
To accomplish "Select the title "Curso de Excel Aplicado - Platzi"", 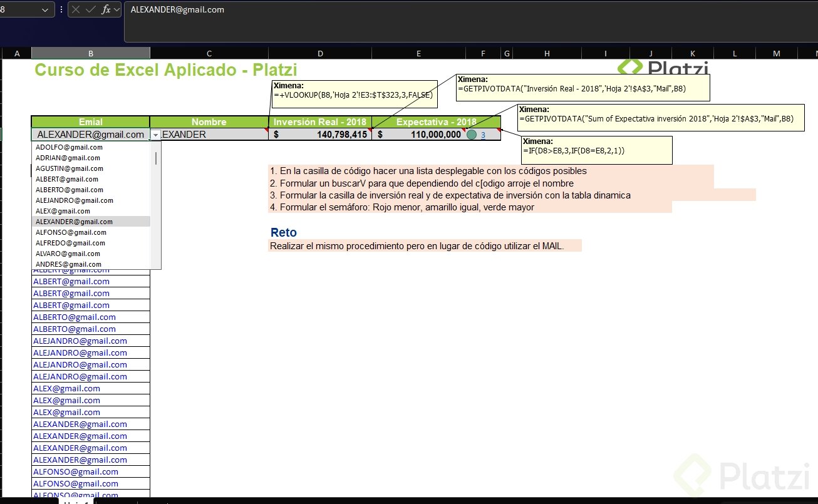I will click(166, 70).
